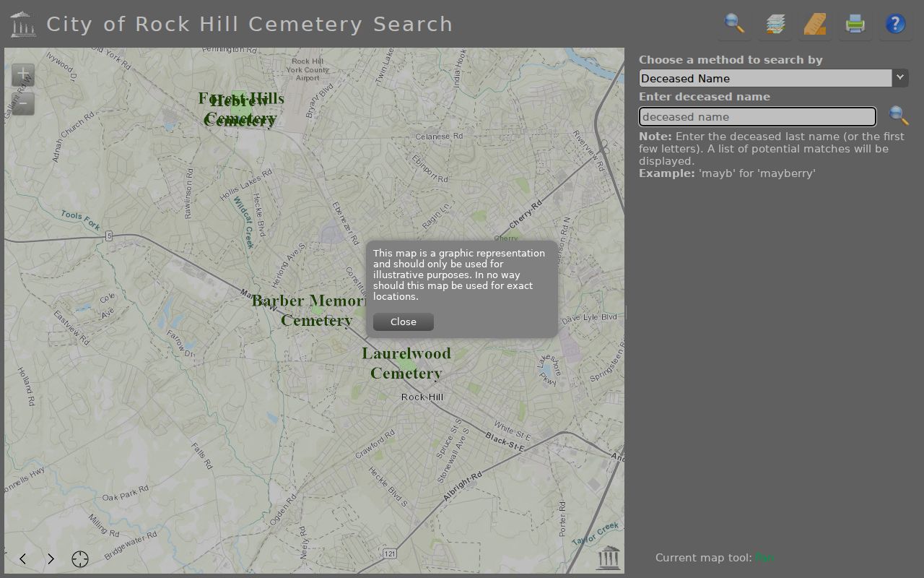
Task: Click the City of Rock Hill logo icon
Action: click(x=23, y=24)
